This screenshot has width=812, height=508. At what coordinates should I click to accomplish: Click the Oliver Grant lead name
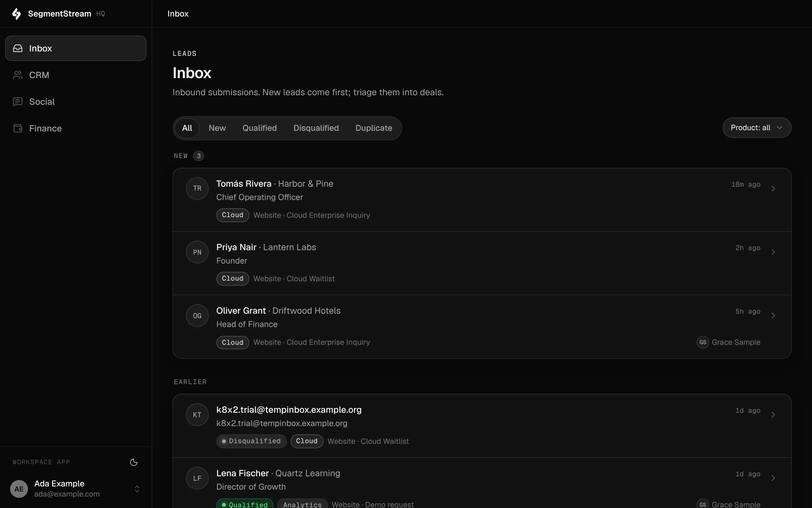pyautogui.click(x=241, y=311)
